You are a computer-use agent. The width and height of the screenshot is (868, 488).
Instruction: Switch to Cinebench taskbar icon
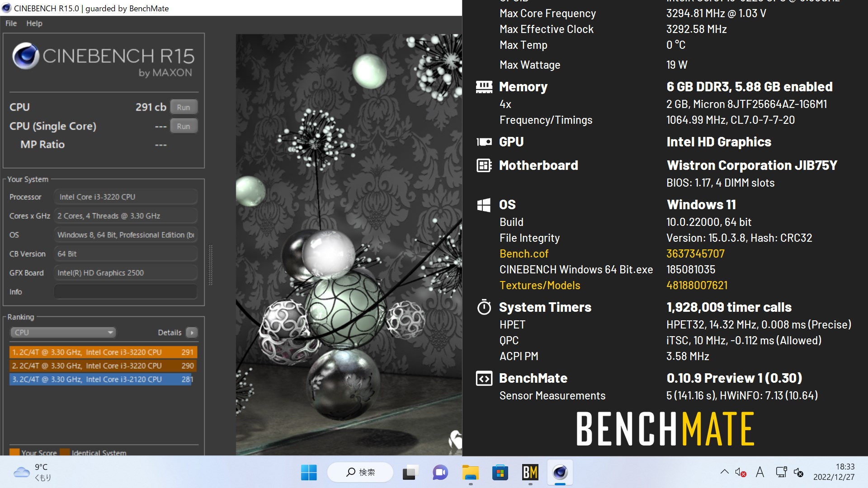tap(560, 473)
